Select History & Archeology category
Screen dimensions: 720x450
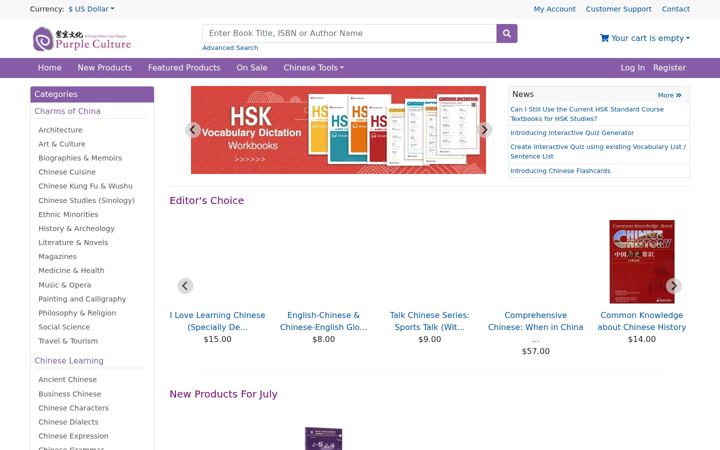(x=76, y=228)
